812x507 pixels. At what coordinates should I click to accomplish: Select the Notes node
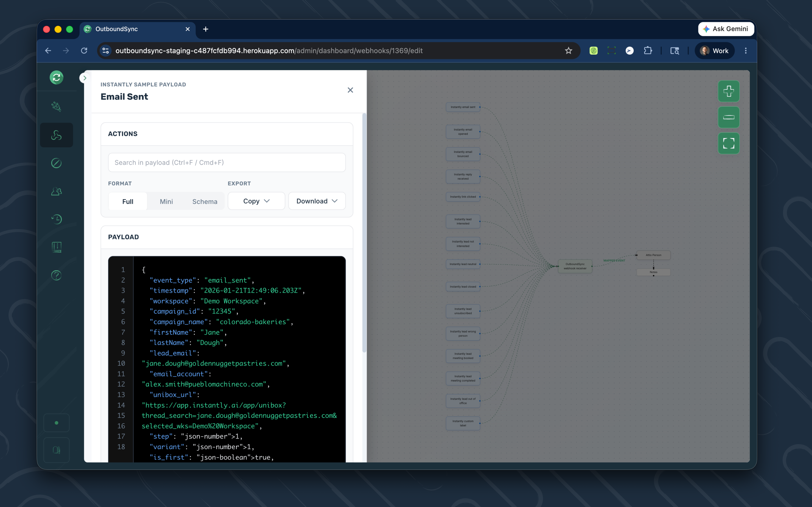tap(653, 272)
